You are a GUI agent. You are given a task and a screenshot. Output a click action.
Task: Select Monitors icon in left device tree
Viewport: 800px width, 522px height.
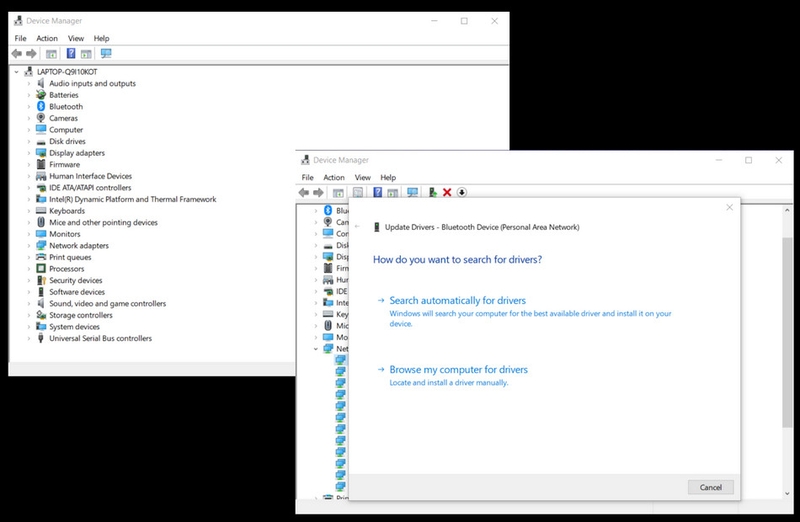coord(41,234)
